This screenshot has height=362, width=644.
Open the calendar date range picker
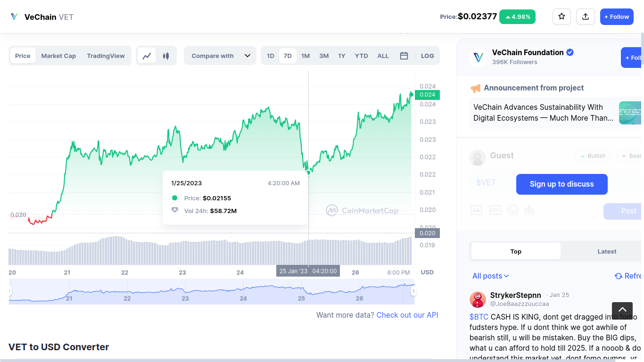pyautogui.click(x=404, y=56)
